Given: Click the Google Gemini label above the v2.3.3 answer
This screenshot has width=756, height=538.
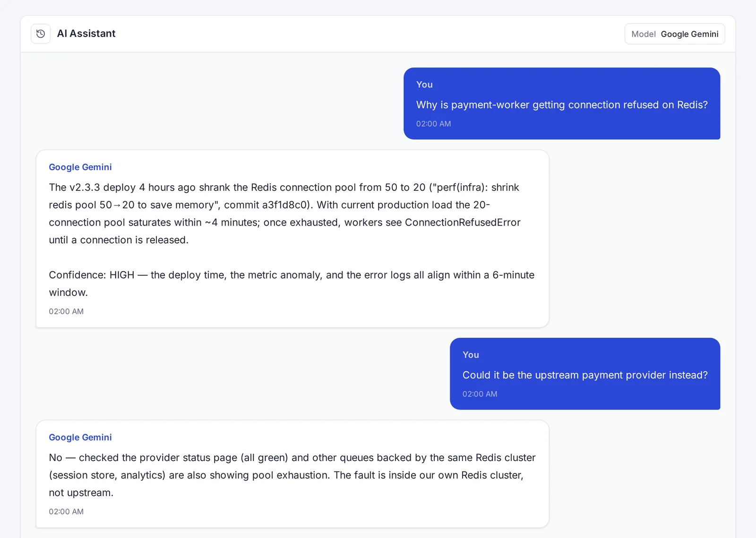Looking at the screenshot, I should (x=80, y=167).
